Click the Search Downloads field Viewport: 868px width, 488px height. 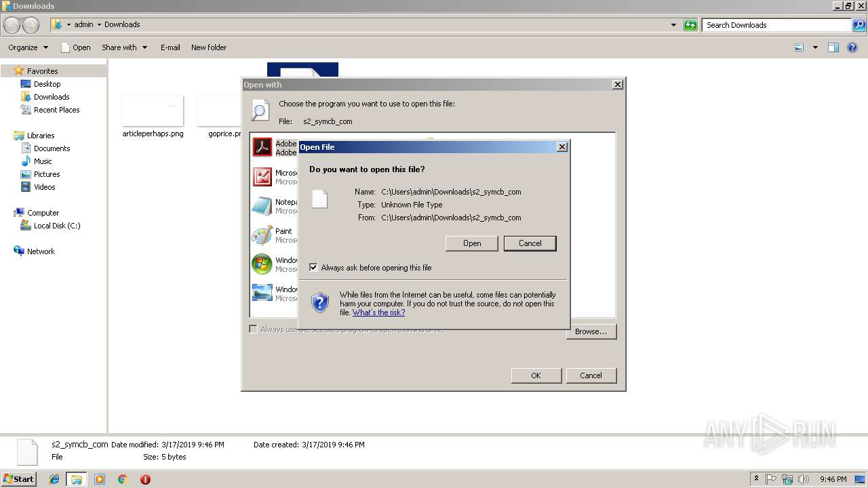tap(777, 25)
